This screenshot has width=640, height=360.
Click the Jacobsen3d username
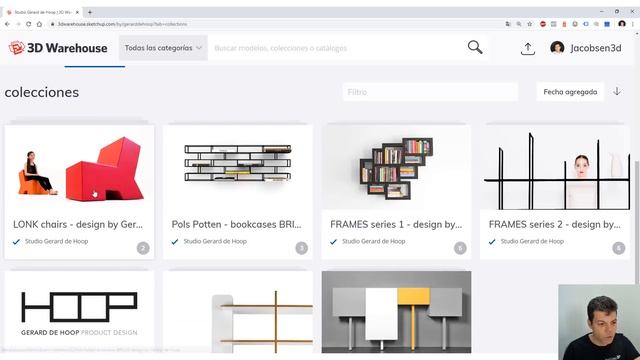(596, 48)
